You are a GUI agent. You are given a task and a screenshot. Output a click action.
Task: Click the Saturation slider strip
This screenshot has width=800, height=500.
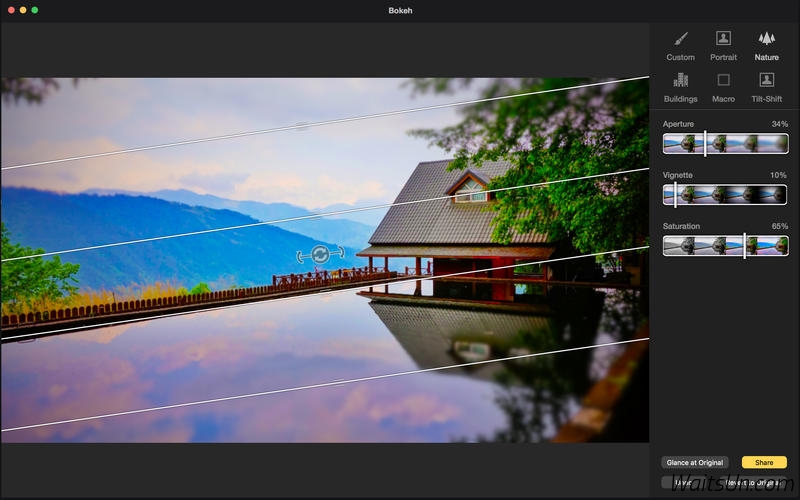pyautogui.click(x=725, y=245)
